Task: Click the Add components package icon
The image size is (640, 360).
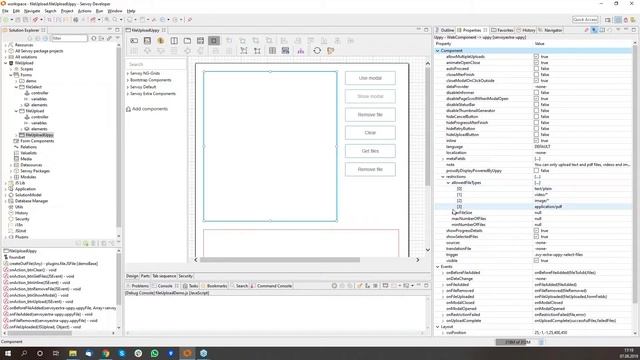Action: (128, 109)
